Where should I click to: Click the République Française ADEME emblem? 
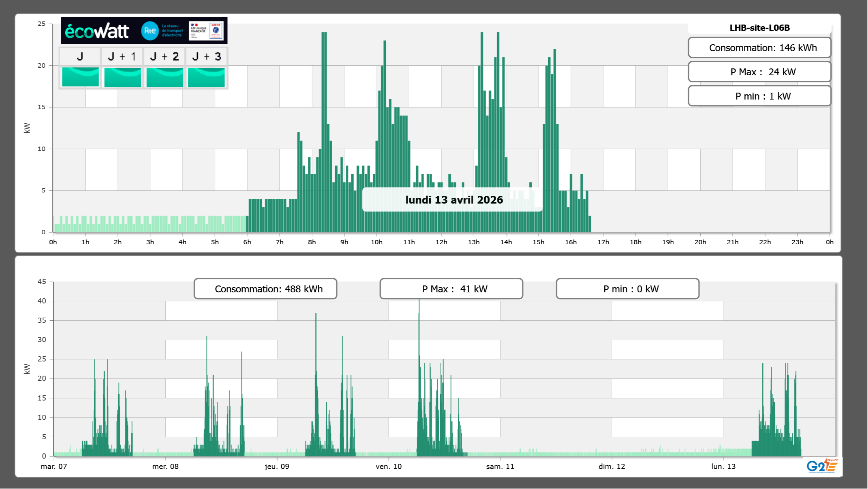click(206, 31)
